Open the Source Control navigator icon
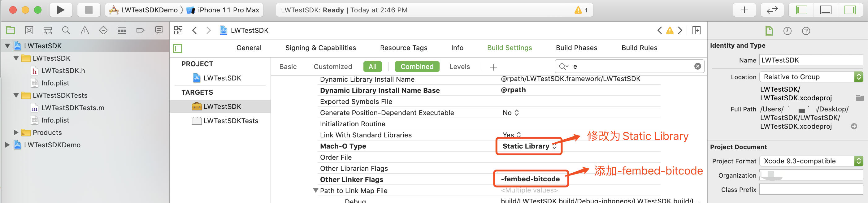 coord(29,31)
